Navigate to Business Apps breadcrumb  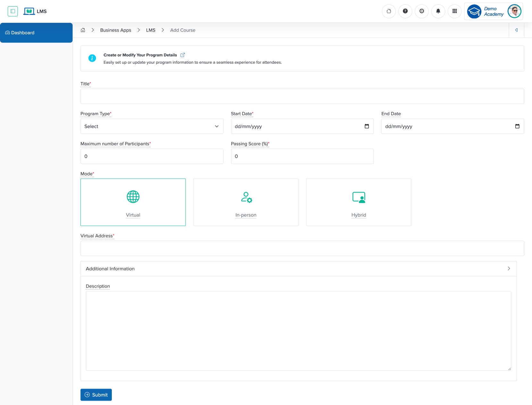coord(115,30)
